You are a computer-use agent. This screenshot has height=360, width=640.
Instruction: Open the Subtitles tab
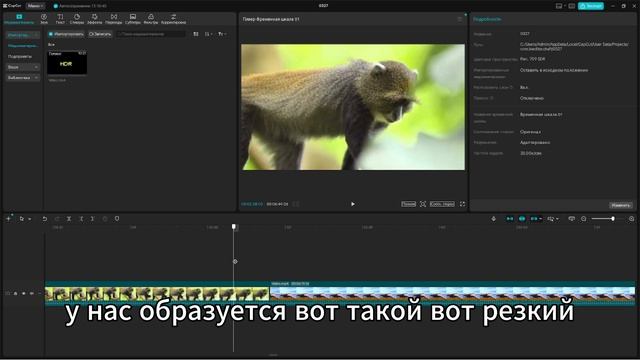tap(133, 19)
